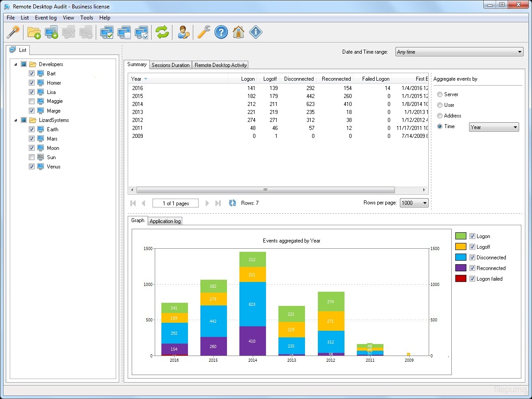Click the home page house icon
Image resolution: width=532 pixels, height=399 pixels.
coord(239,32)
